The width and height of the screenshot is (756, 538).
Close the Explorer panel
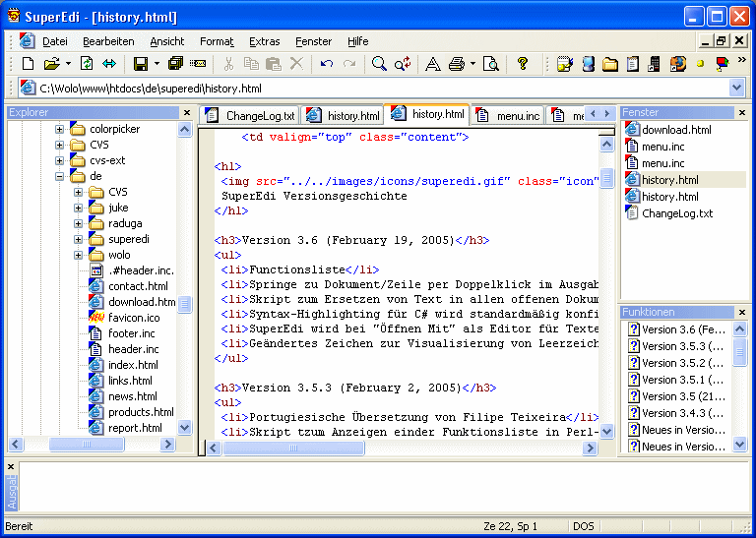coord(188,113)
